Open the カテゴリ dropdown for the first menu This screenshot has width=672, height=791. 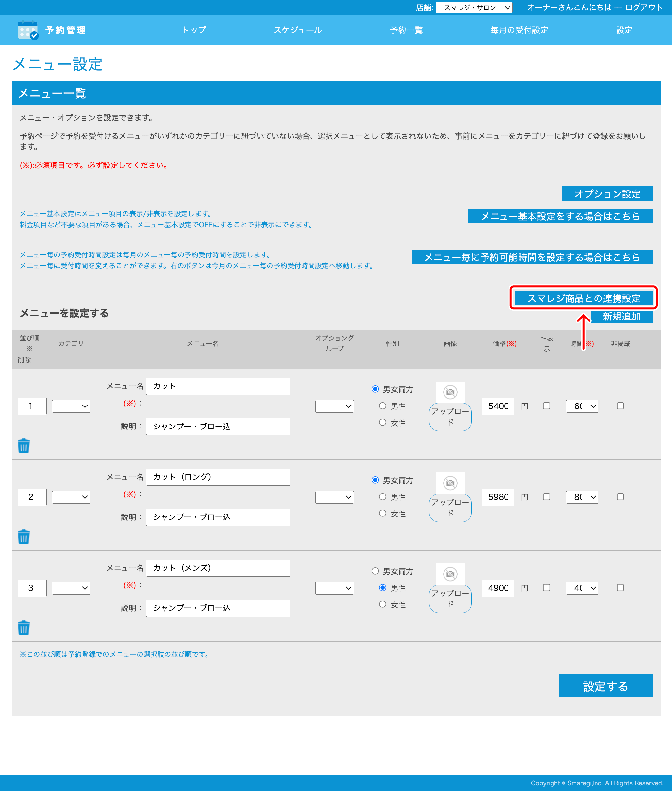pos(71,406)
